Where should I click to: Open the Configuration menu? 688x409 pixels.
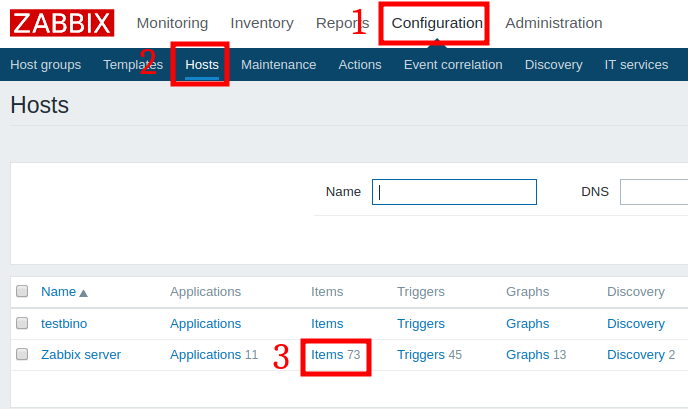click(437, 23)
